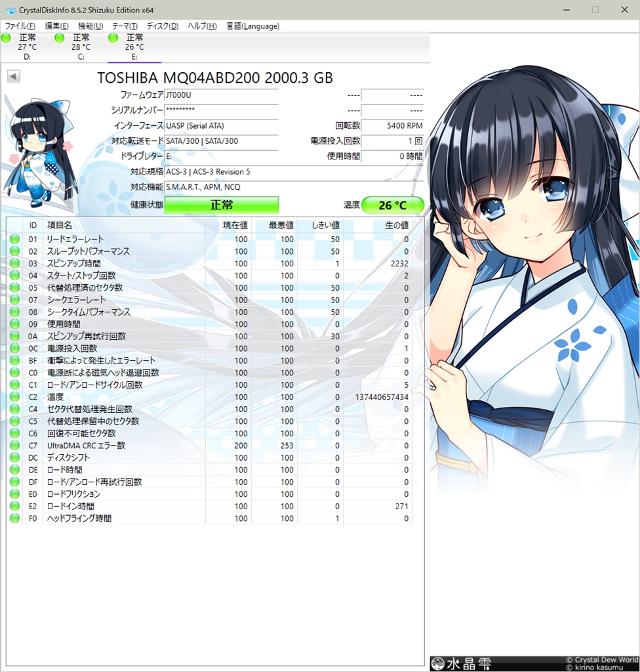This screenshot has height=672, width=640.
Task: Click the raw value 137440657434
Action: pyautogui.click(x=382, y=397)
